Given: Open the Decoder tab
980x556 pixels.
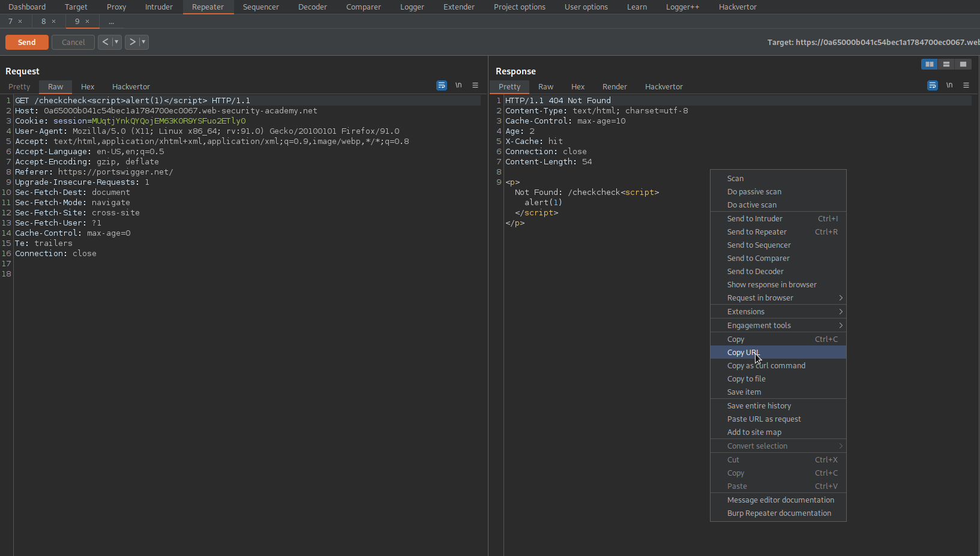Looking at the screenshot, I should [x=313, y=7].
